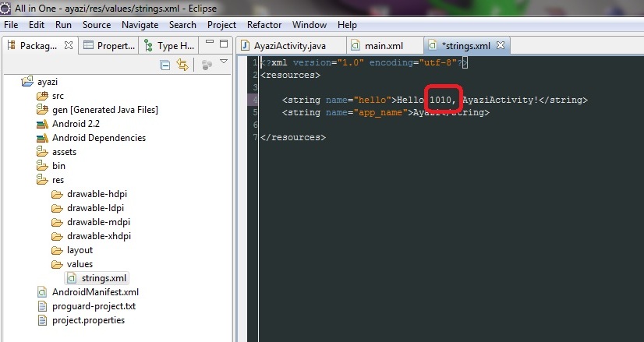Image resolution: width=644 pixels, height=342 pixels.
Task: Select the values folder
Action: [80, 263]
